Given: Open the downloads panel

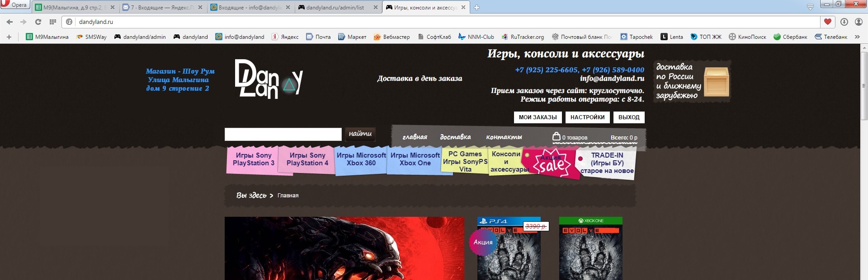Looking at the screenshot, I should point(844,22).
